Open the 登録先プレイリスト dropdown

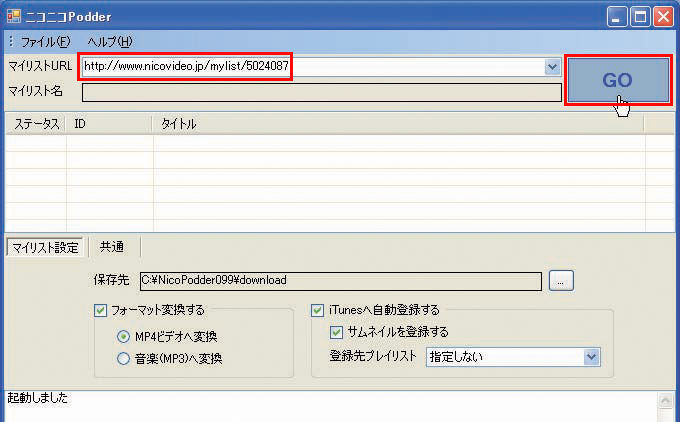(x=513, y=357)
